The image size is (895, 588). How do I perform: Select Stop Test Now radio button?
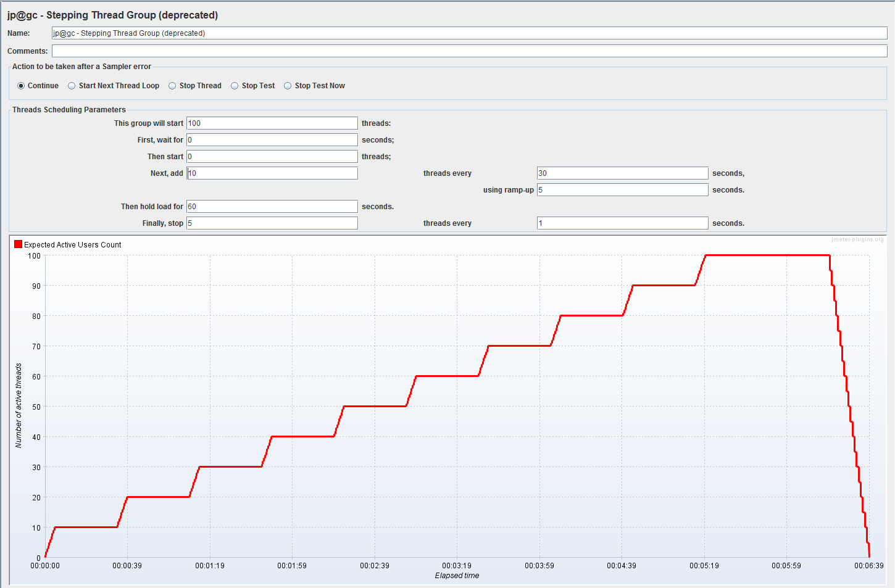288,86
